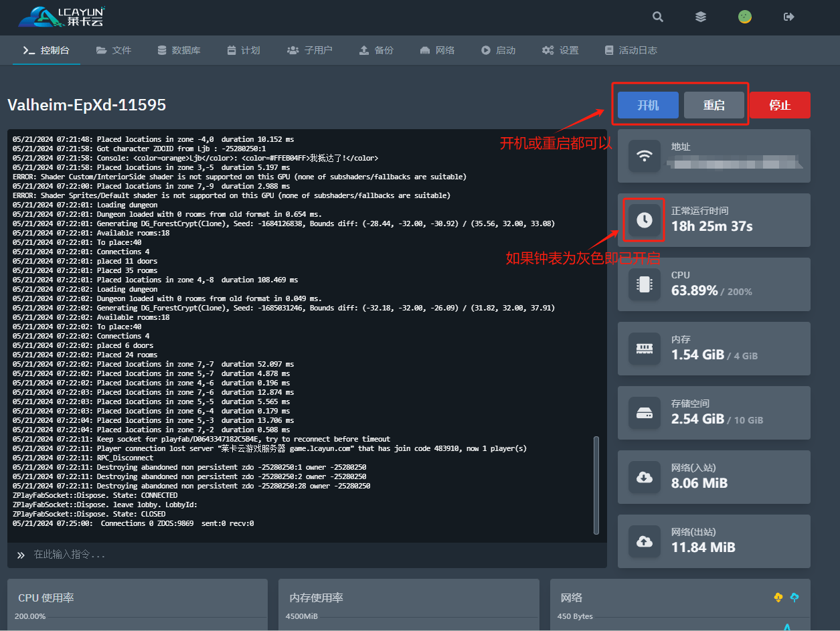Screen dimensions: 840x631
Task: Click the 网络 chart title
Action: [x=571, y=598]
